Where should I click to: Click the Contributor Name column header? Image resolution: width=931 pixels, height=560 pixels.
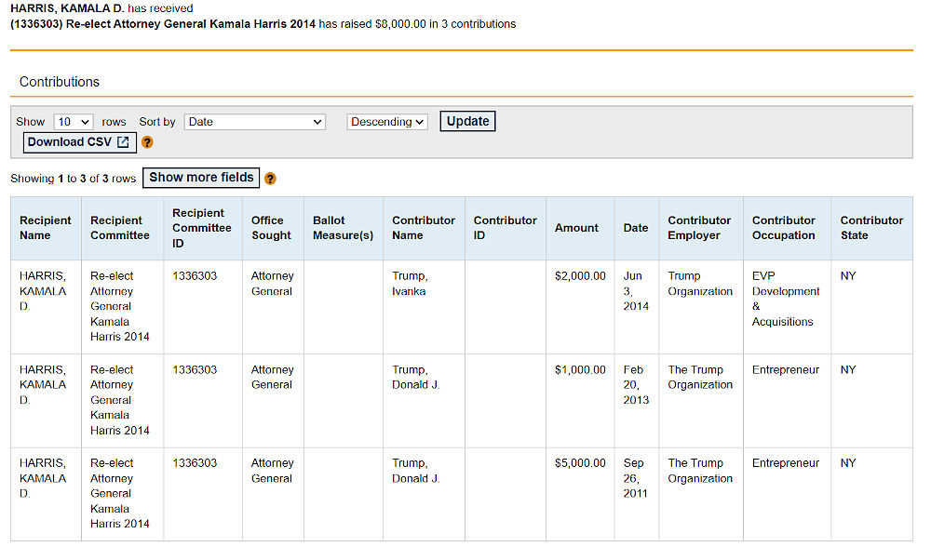pyautogui.click(x=424, y=228)
